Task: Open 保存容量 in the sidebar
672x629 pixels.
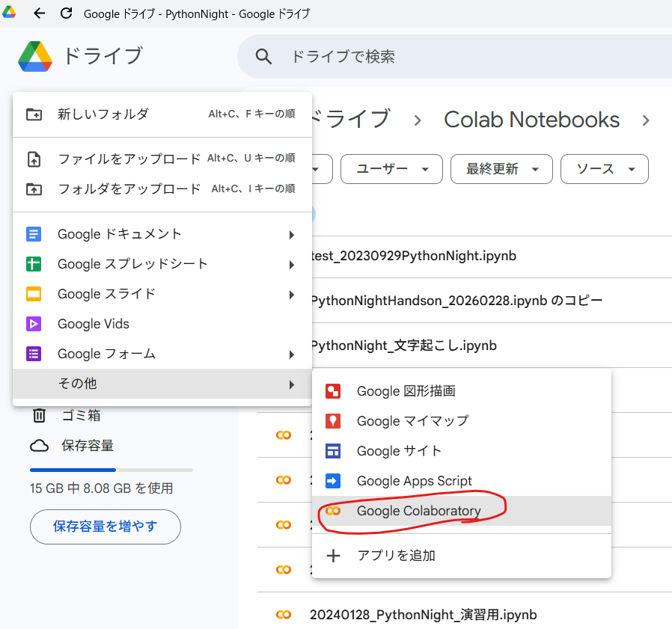Action: 88,446
